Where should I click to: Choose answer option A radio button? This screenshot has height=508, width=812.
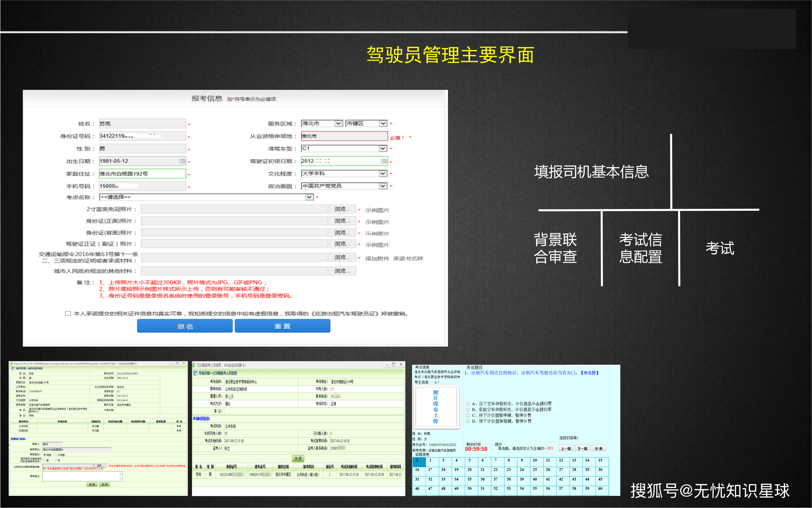pyautogui.click(x=468, y=404)
